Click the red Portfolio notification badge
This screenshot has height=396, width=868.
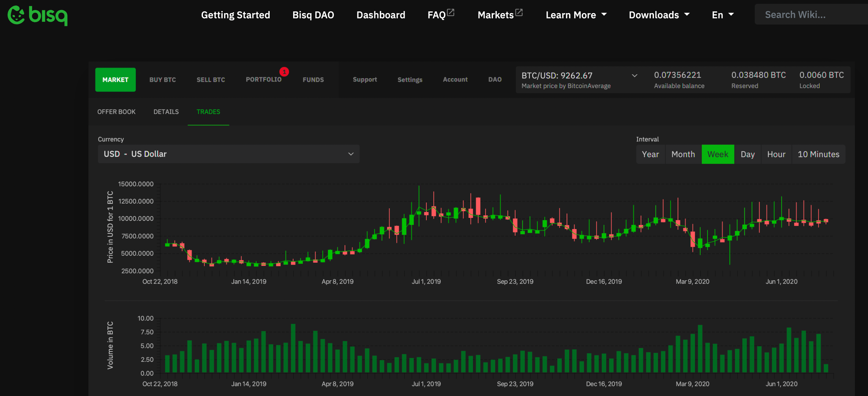[x=284, y=72]
